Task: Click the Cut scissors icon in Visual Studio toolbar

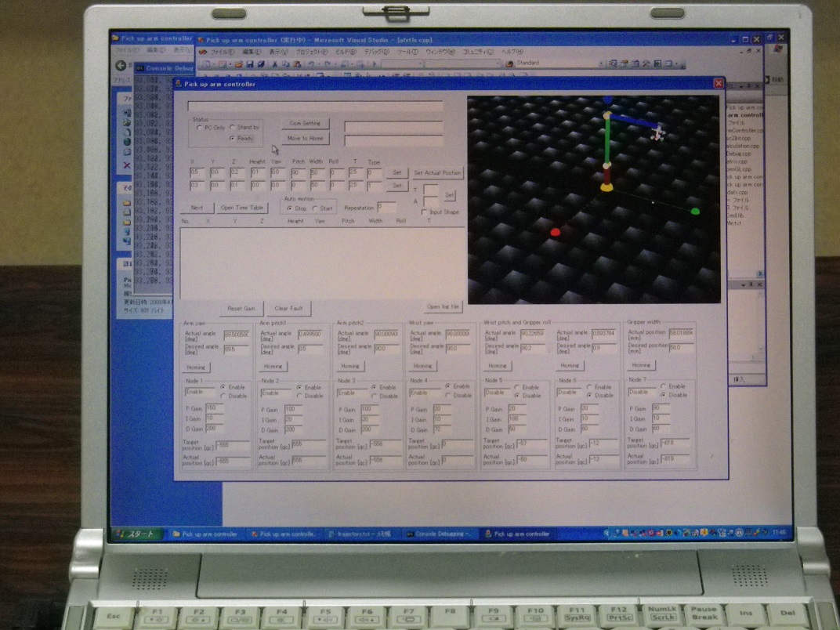Action: (274, 64)
